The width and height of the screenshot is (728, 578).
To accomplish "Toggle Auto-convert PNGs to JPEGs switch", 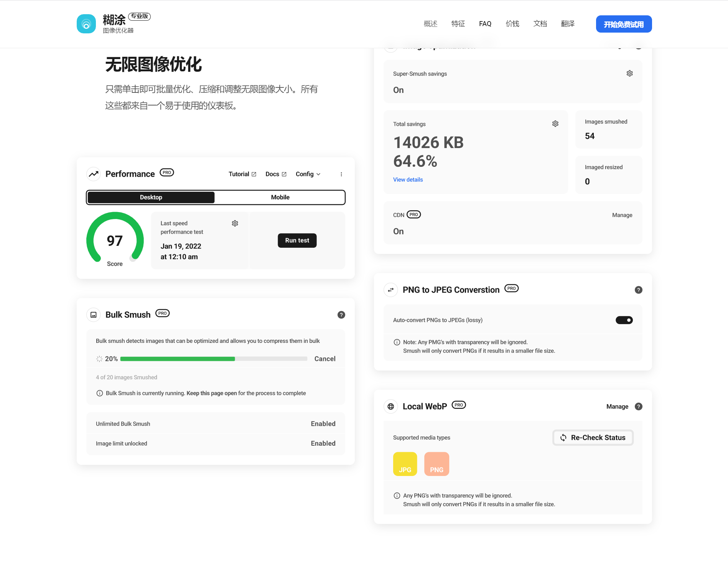I will [624, 320].
